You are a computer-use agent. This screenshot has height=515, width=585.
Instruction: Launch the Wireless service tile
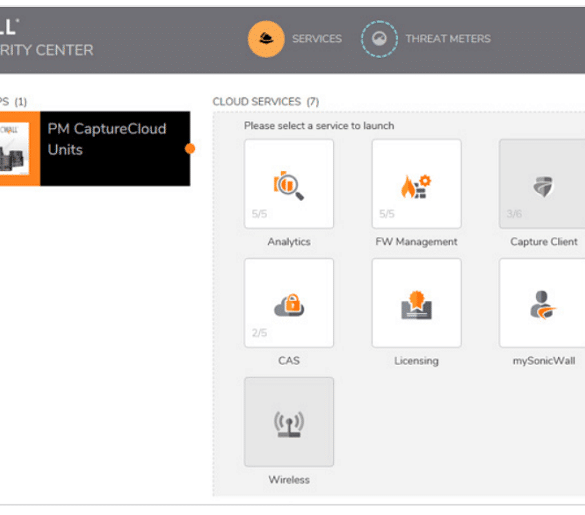point(289,422)
